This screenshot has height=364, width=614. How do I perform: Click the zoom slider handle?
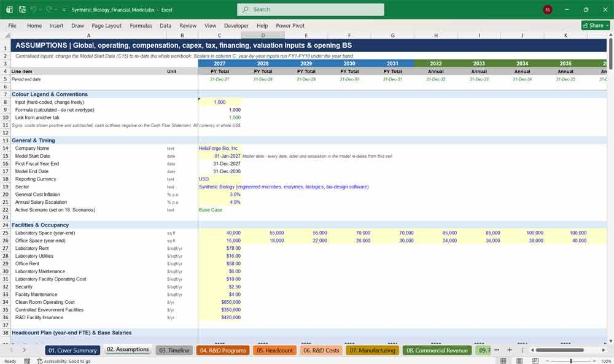(571, 361)
